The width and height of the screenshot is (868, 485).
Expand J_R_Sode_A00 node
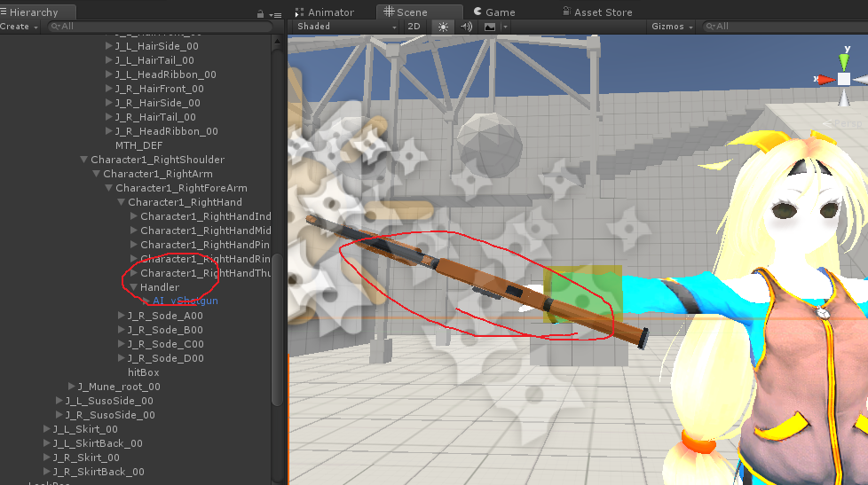click(122, 316)
